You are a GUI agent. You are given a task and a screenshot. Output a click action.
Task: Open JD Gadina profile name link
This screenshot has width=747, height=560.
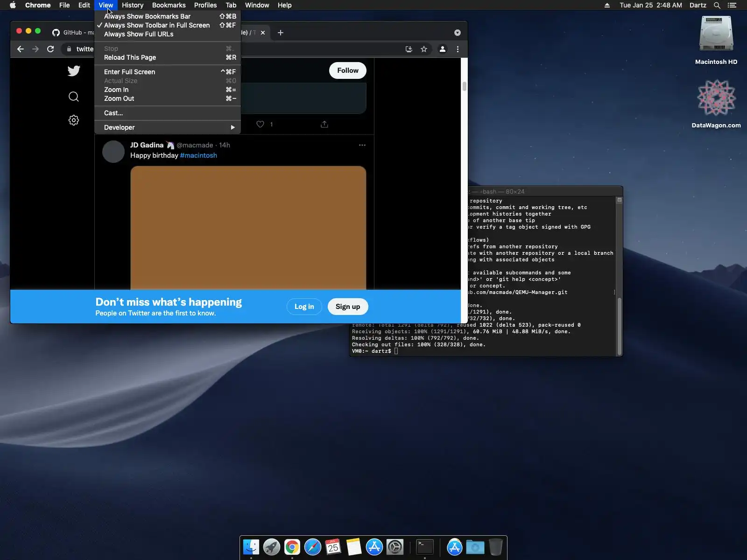(147, 145)
